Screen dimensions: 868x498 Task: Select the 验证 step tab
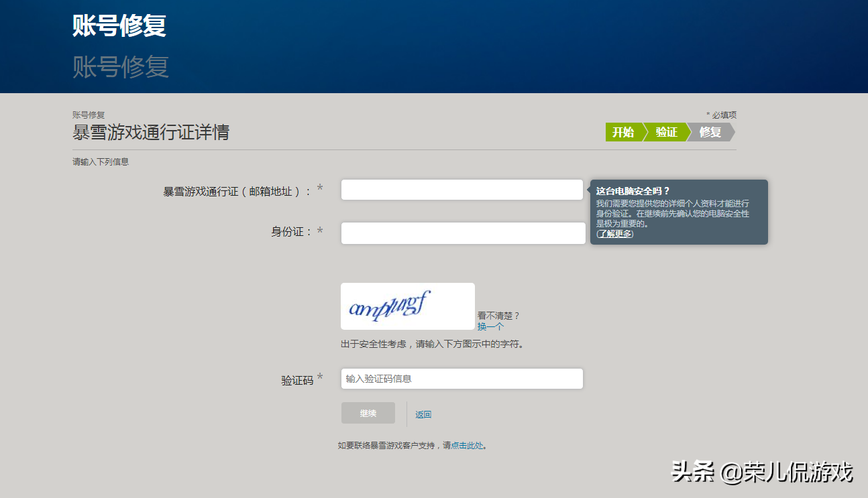pos(666,132)
